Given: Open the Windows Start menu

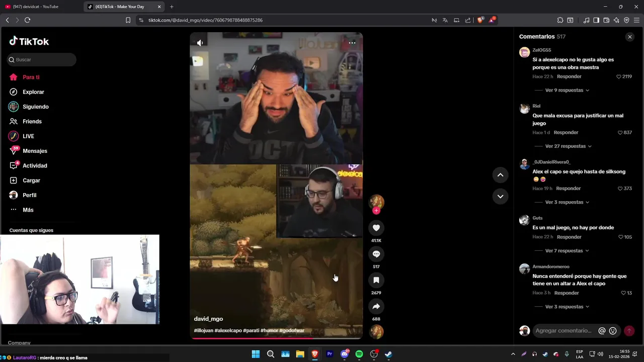Looking at the screenshot, I should [x=256, y=354].
